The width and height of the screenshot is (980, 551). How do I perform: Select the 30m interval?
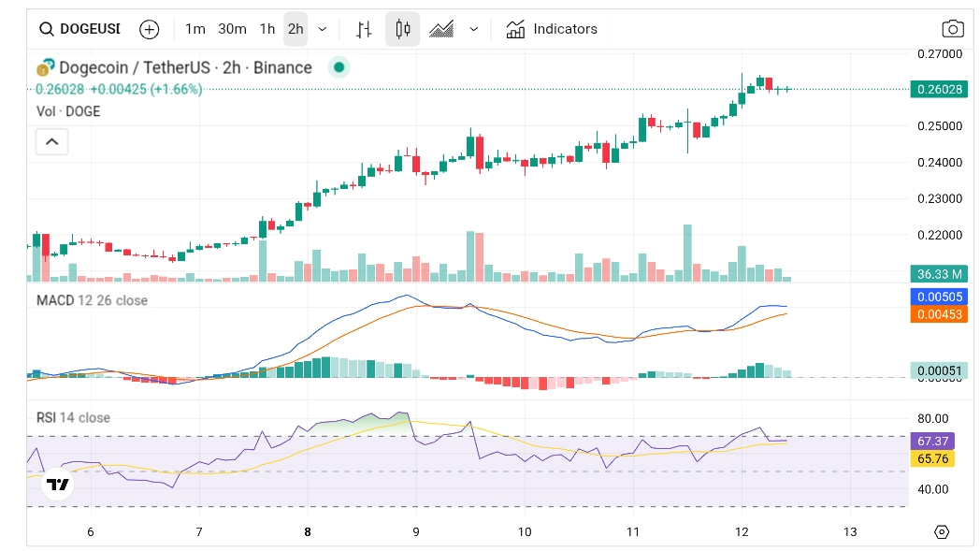231,29
